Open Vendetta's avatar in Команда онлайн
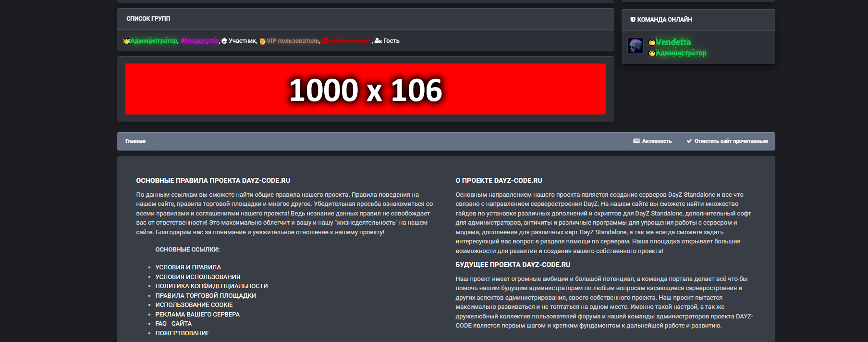 (x=636, y=46)
